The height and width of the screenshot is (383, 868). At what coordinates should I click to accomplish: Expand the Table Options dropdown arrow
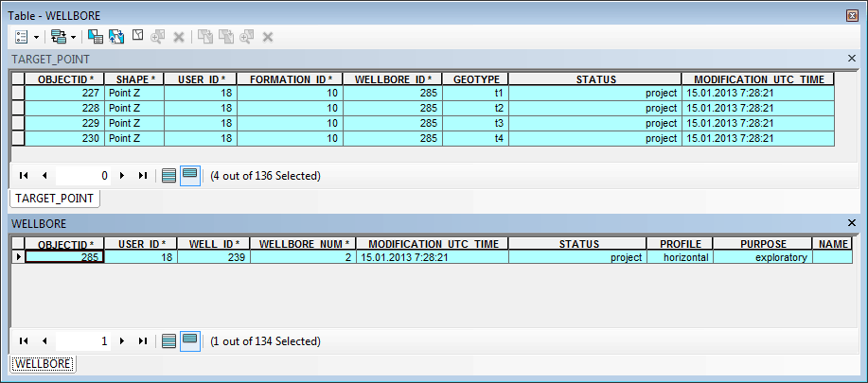(x=37, y=37)
